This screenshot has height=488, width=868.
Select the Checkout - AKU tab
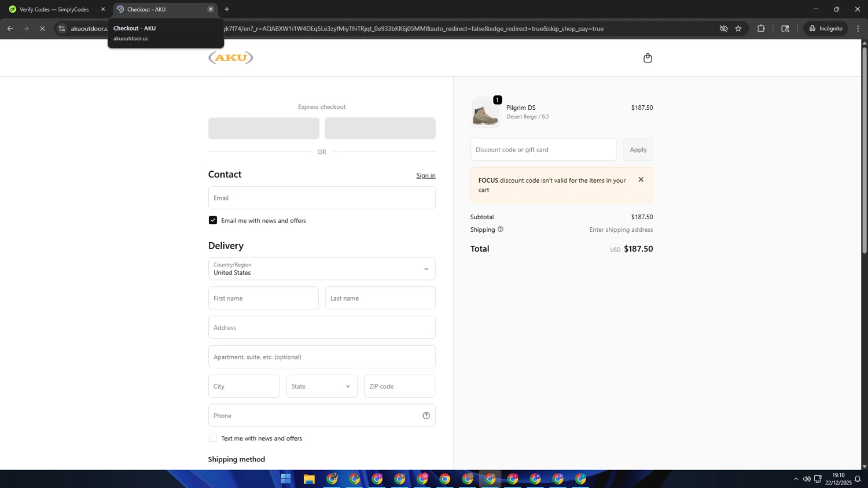164,9
